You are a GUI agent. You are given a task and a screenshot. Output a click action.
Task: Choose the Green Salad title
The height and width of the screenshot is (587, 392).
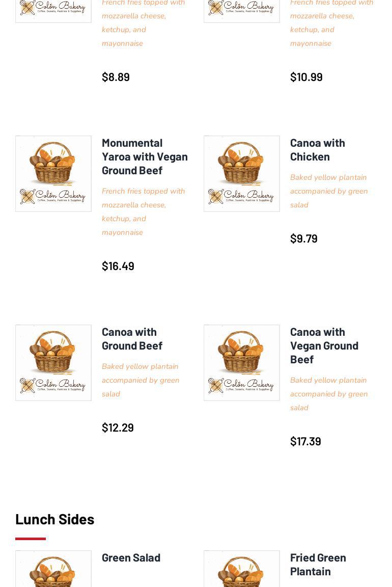[x=131, y=557]
